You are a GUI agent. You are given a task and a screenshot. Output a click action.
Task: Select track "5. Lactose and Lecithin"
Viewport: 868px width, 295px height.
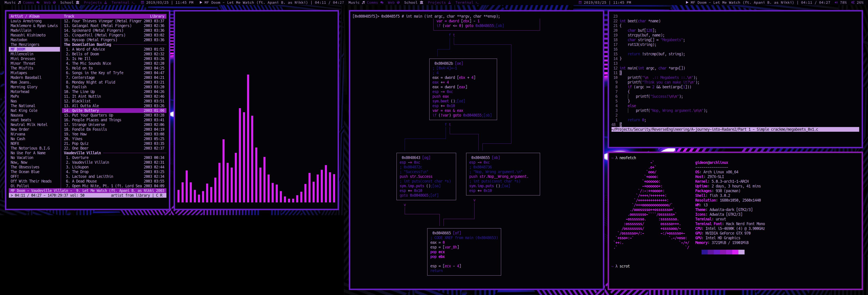coord(114,177)
